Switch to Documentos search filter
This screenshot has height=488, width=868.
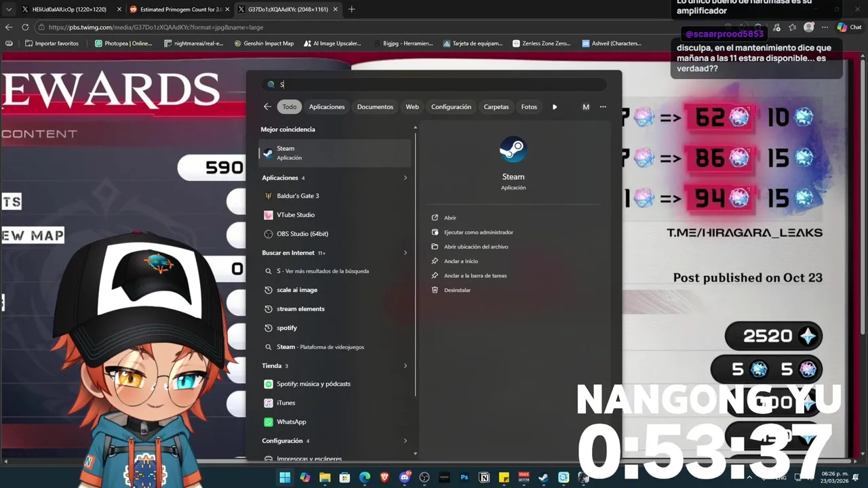[x=375, y=106]
